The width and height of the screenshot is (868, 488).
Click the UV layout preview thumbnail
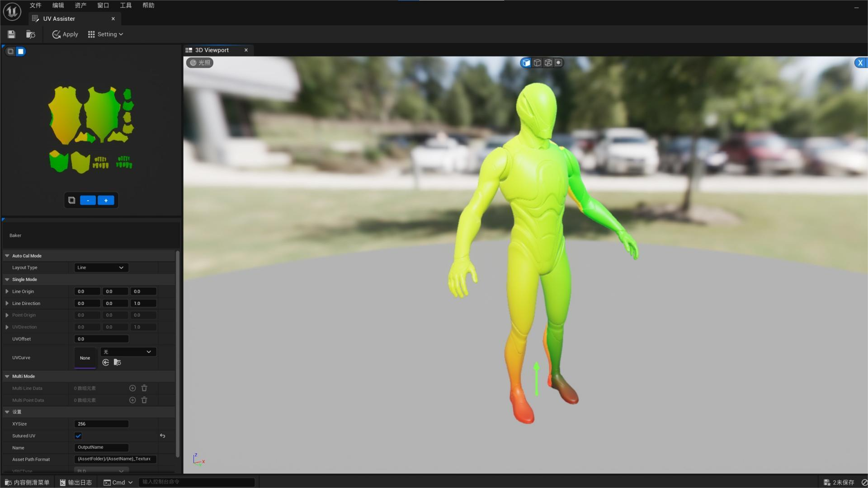click(91, 130)
